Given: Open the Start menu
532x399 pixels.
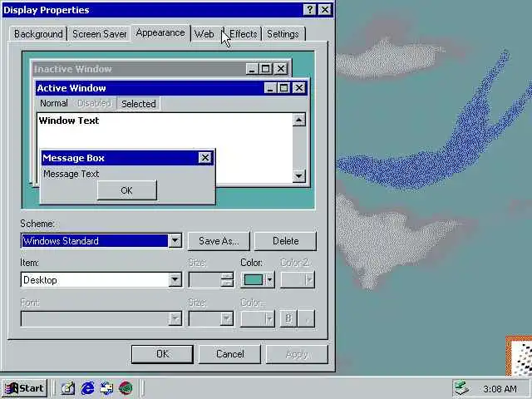Looking at the screenshot, I should (24, 388).
